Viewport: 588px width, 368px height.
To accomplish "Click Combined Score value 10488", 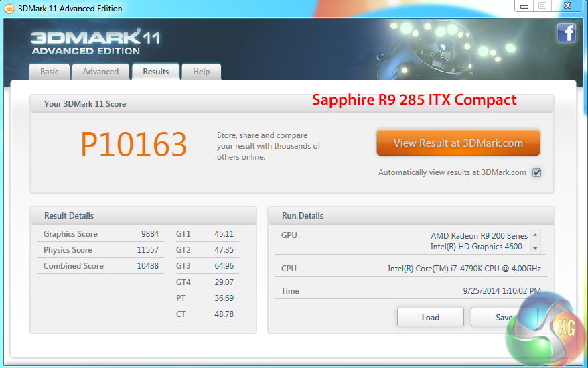I will pyautogui.click(x=148, y=266).
